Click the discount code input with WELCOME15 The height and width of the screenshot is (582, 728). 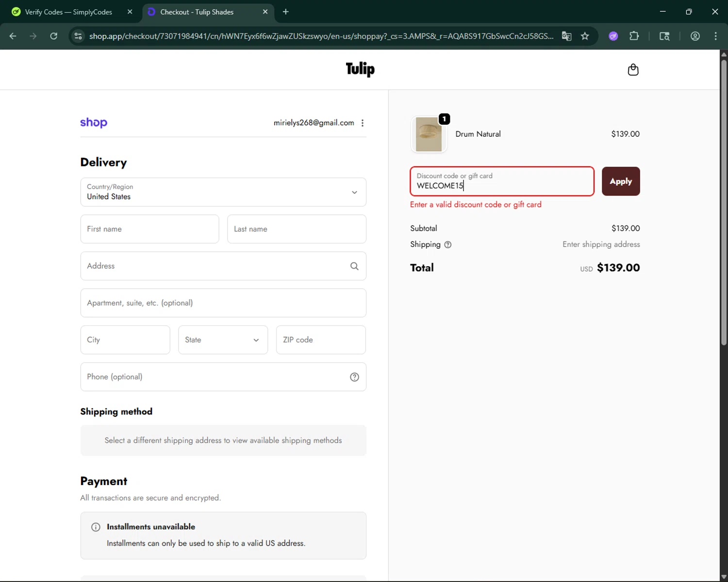click(502, 181)
